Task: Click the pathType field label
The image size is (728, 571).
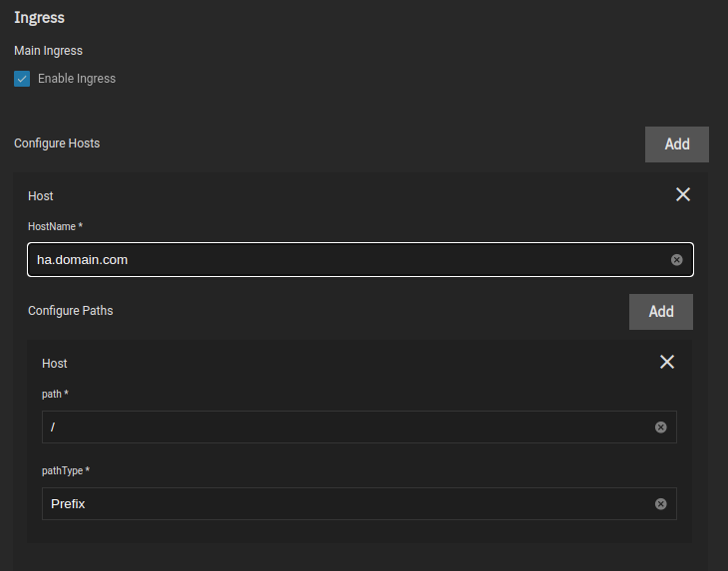Action: click(x=66, y=470)
